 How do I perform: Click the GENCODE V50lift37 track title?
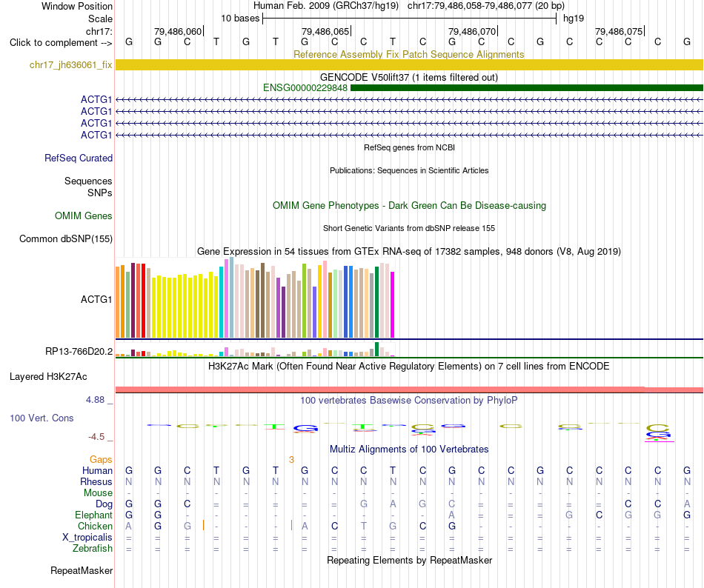tap(409, 77)
